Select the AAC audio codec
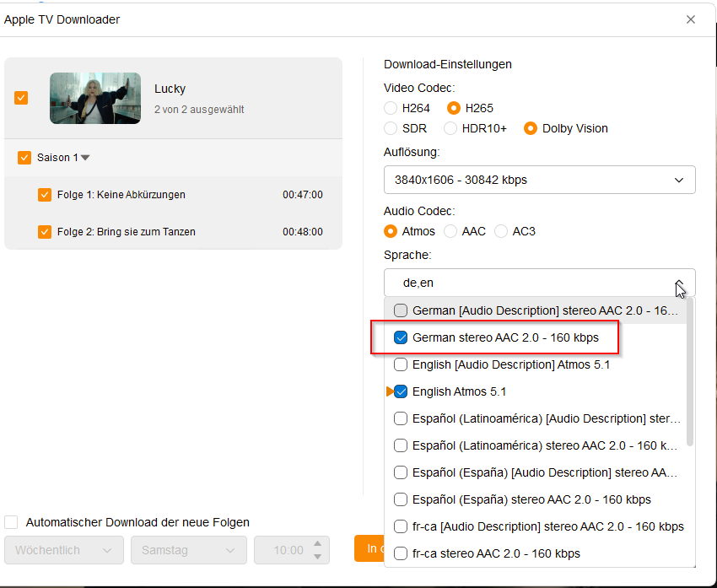The width and height of the screenshot is (717, 588). click(x=450, y=231)
